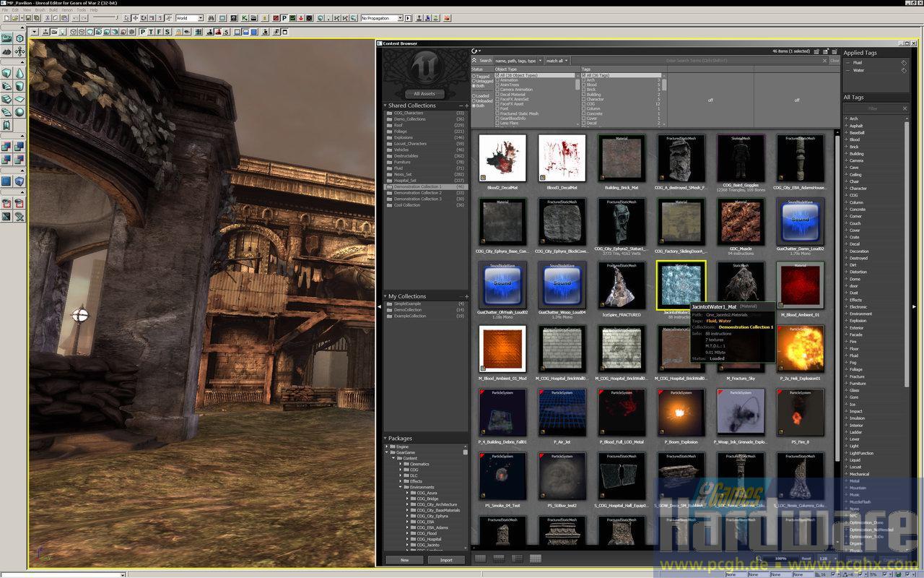Select the Unloaded status radio button

(x=474, y=101)
